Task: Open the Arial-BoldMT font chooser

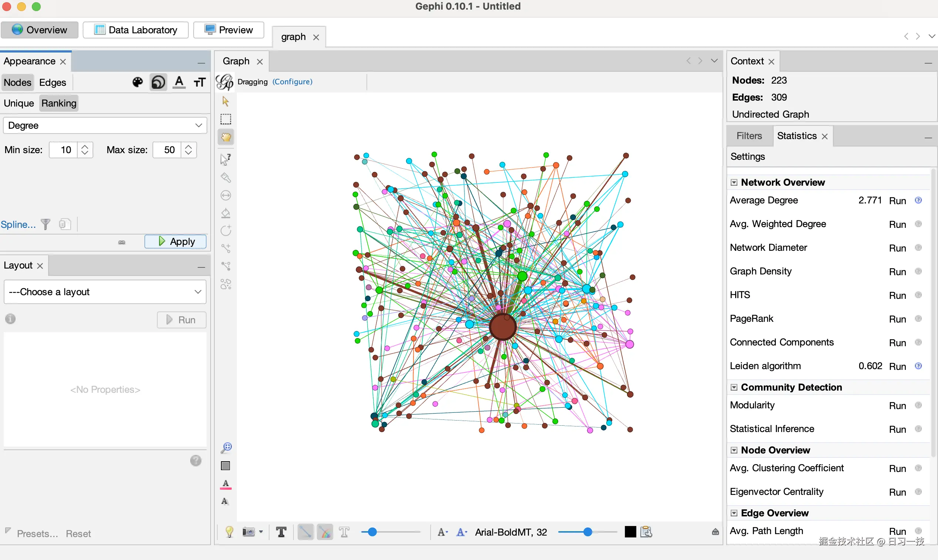Action: pyautogui.click(x=511, y=533)
